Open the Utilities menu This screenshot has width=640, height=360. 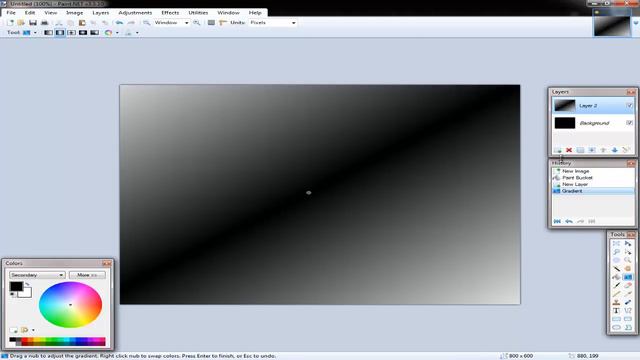(x=198, y=13)
